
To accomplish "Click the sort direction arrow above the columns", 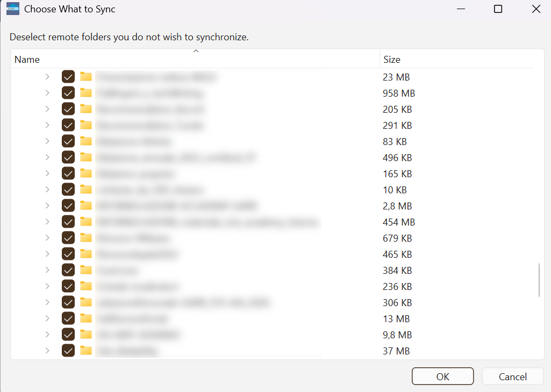I will coord(196,50).
